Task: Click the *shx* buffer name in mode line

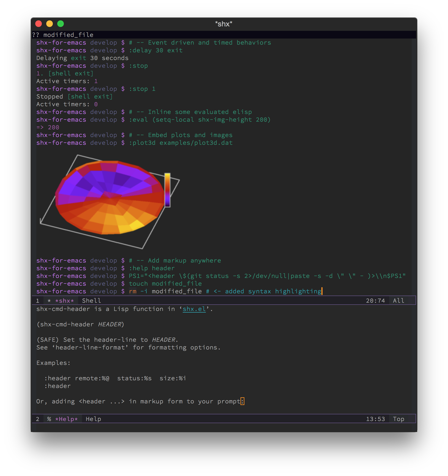Action: 65,301
